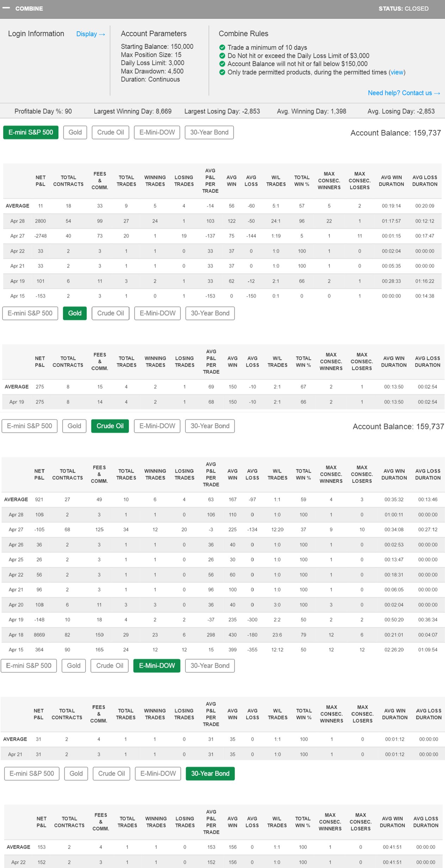Click the check icon for Daily Loss Limit rule
Image resolution: width=445 pixels, height=868 pixels.
tap(222, 56)
